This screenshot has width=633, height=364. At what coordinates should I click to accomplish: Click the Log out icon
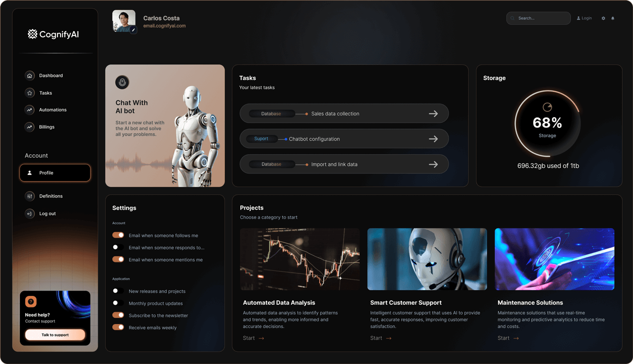point(30,214)
